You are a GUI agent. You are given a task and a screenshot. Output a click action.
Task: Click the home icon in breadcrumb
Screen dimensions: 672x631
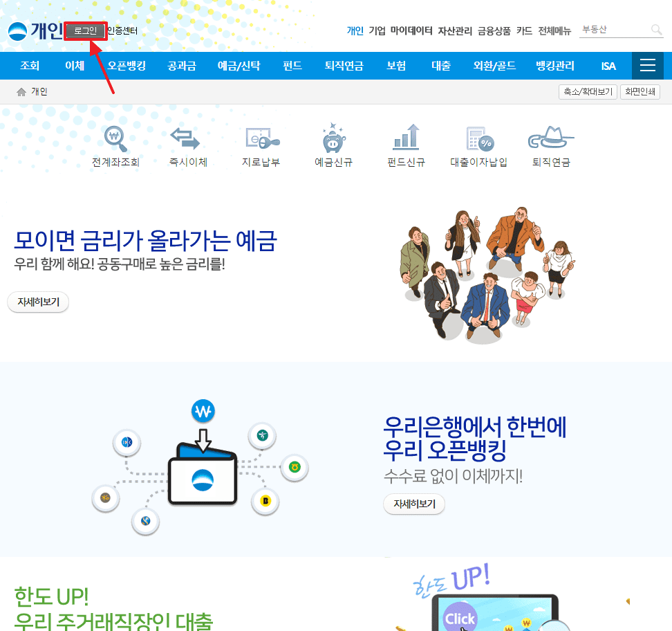tap(21, 92)
